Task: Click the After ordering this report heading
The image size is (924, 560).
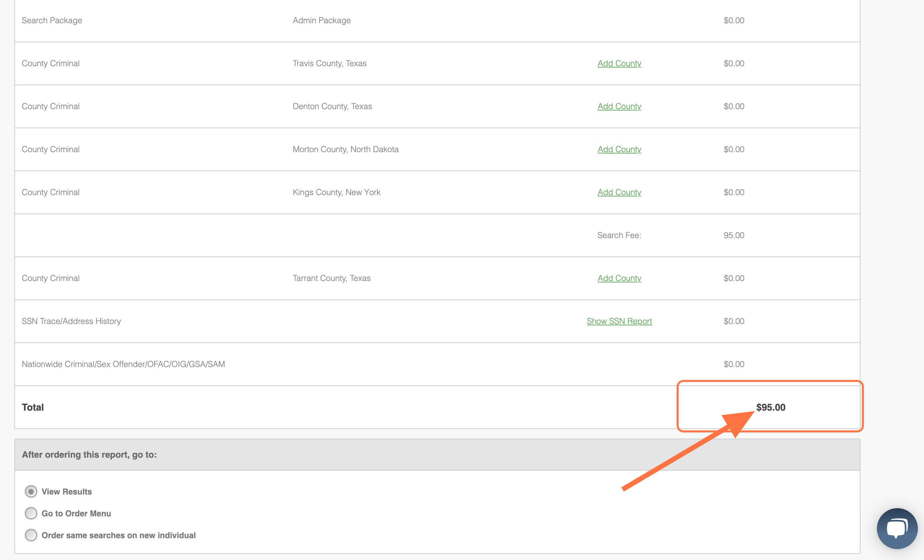Action: tap(89, 455)
